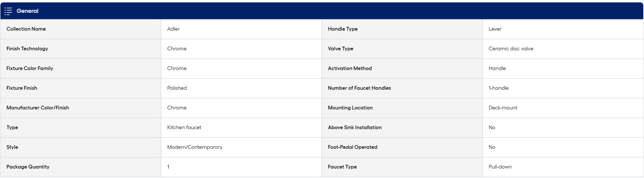The image size is (644, 178).
Task: Select the Kitchen faucet type value
Action: pos(184,127)
